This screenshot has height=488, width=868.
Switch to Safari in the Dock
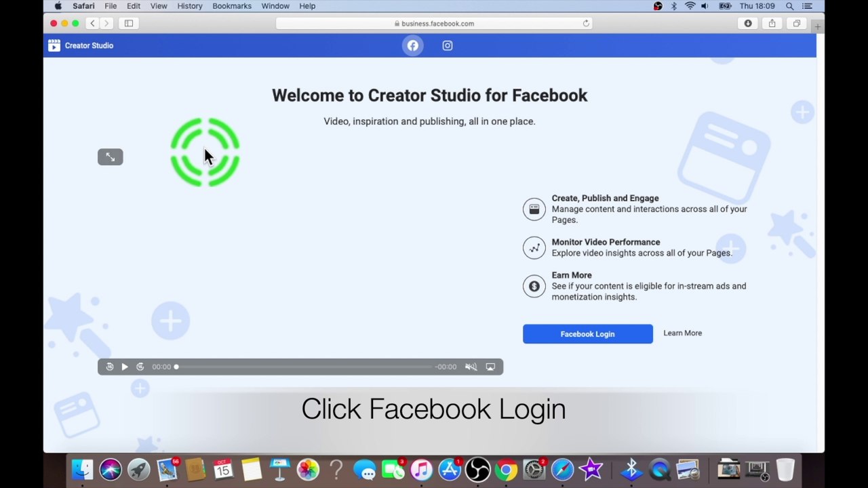tap(562, 470)
